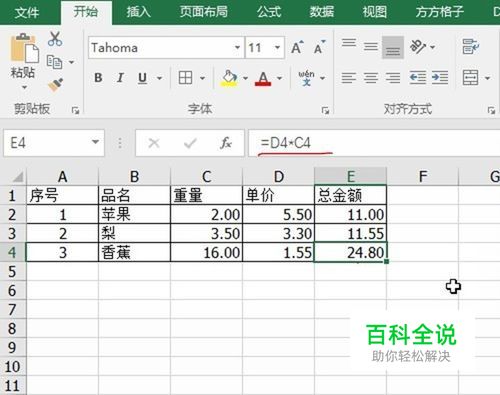Expand the font name dropdown arrow
The image size is (500, 395).
(x=237, y=48)
